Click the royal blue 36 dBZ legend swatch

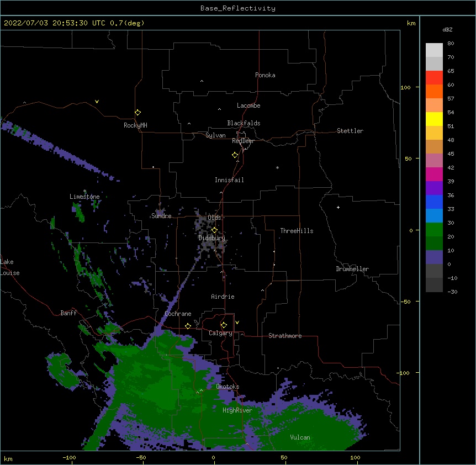click(434, 202)
